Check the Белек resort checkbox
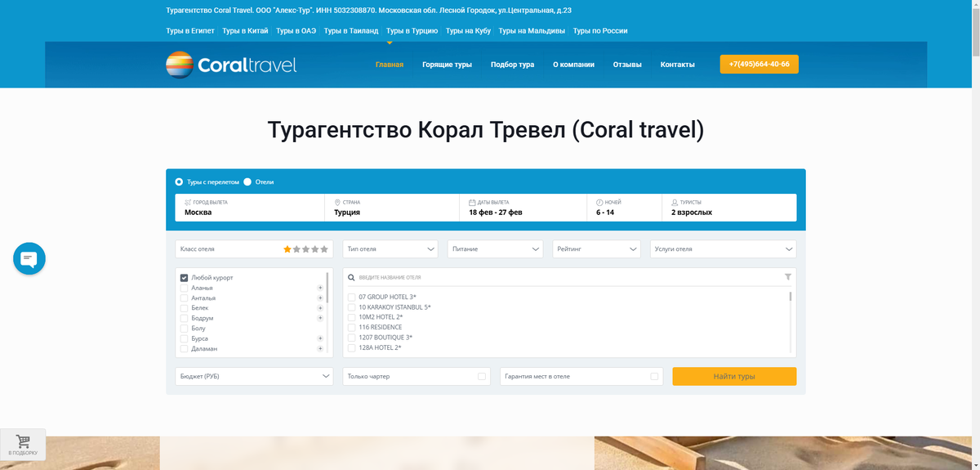This screenshot has width=980, height=470. pyautogui.click(x=185, y=308)
